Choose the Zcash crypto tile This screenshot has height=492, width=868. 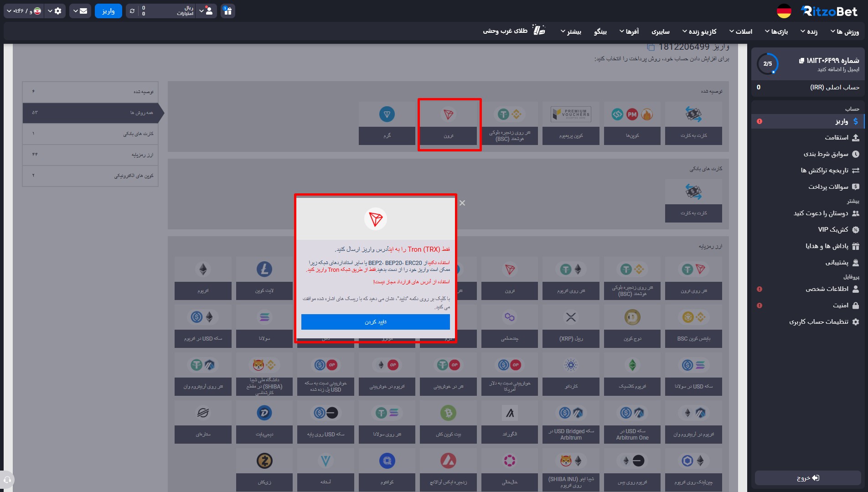point(264,470)
